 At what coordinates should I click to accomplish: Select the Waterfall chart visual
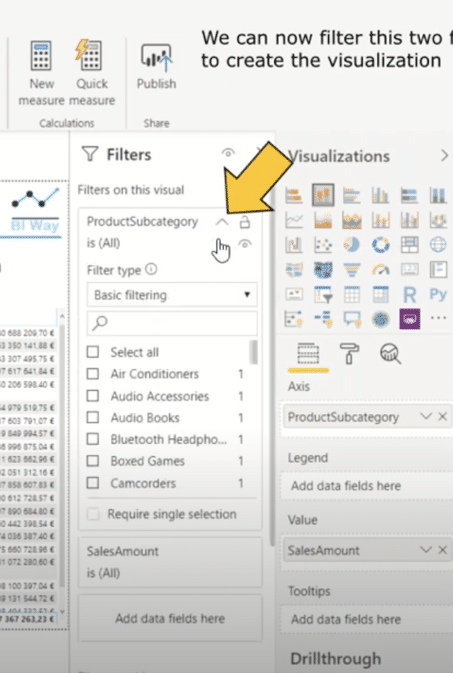click(294, 245)
